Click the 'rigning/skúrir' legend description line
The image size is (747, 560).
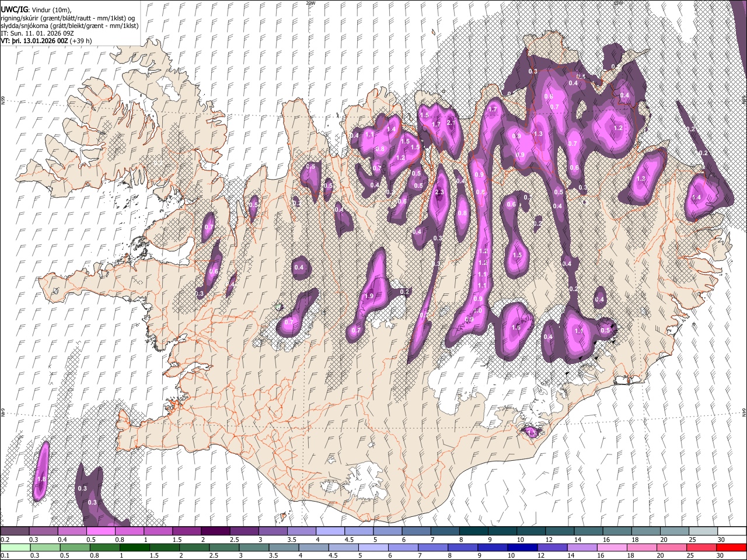click(67, 18)
